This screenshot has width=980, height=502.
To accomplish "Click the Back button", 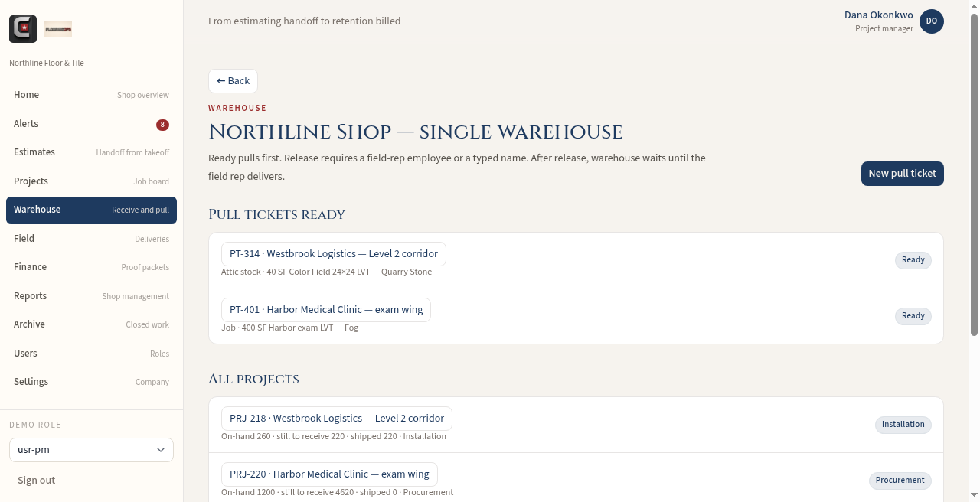I will (x=233, y=81).
